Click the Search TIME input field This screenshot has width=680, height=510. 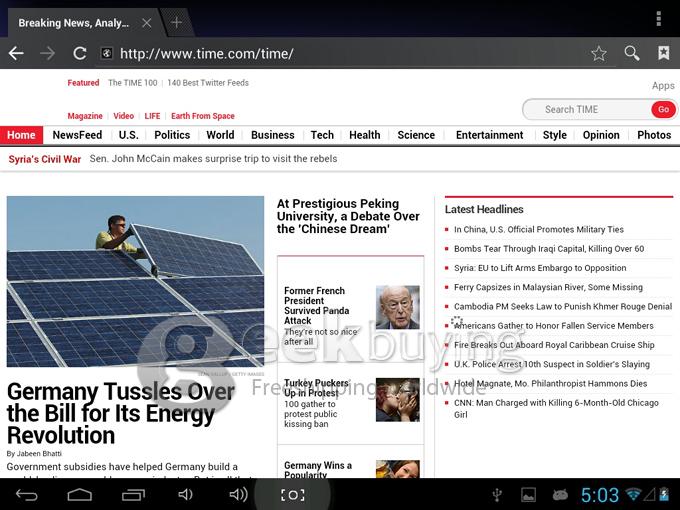(x=586, y=109)
